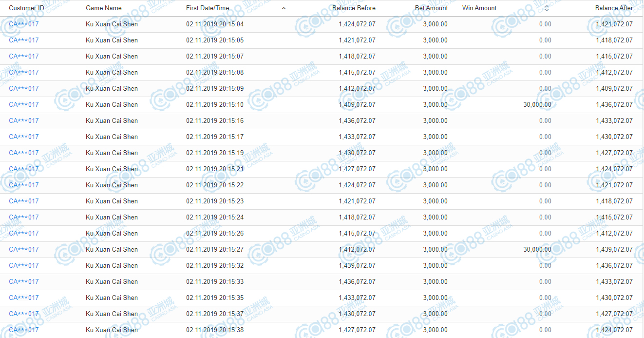Open customer CA***017 in the 20:15:05 row
644x338 pixels.
coord(24,40)
